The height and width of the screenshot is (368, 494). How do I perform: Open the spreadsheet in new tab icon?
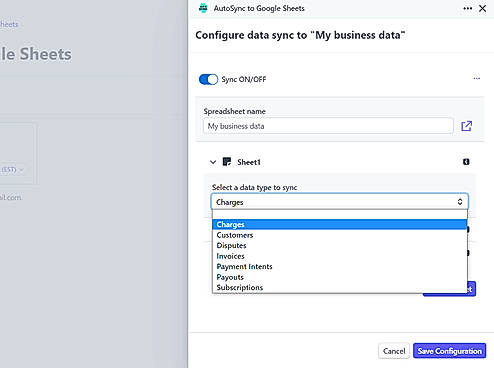[x=466, y=126]
